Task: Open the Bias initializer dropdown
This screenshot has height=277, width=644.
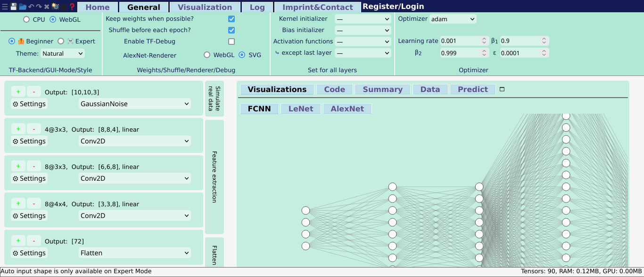Action: tap(363, 30)
